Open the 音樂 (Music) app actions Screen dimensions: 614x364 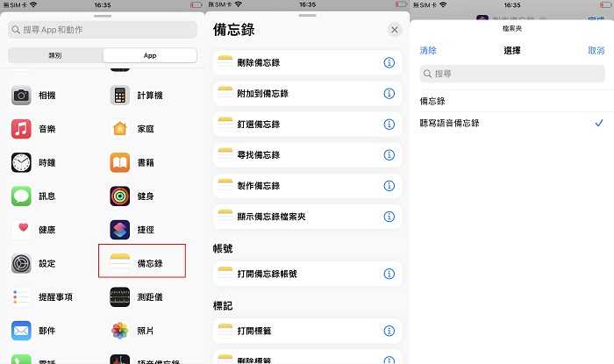(34, 129)
